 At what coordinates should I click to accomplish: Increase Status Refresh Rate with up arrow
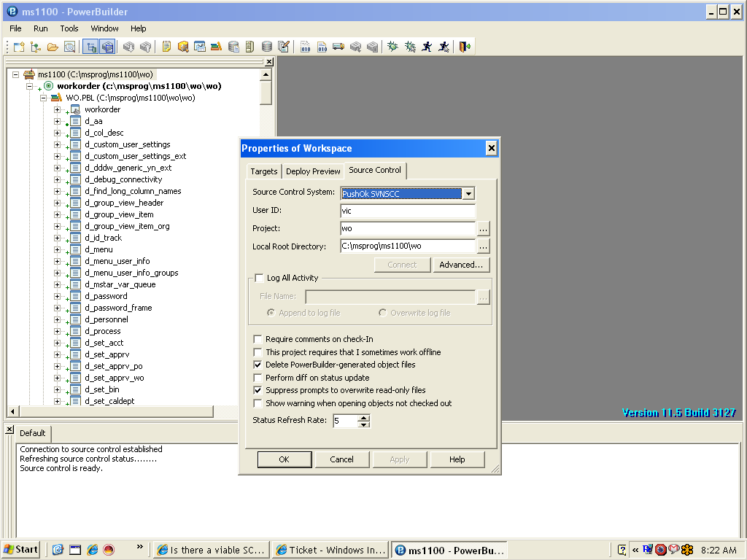point(364,418)
